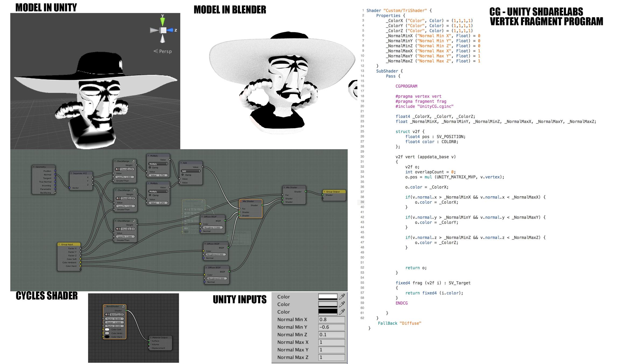The width and height of the screenshot is (619, 364).
Task: Open the Multiply dropdown above Value 0.250
Action: (158, 191)
